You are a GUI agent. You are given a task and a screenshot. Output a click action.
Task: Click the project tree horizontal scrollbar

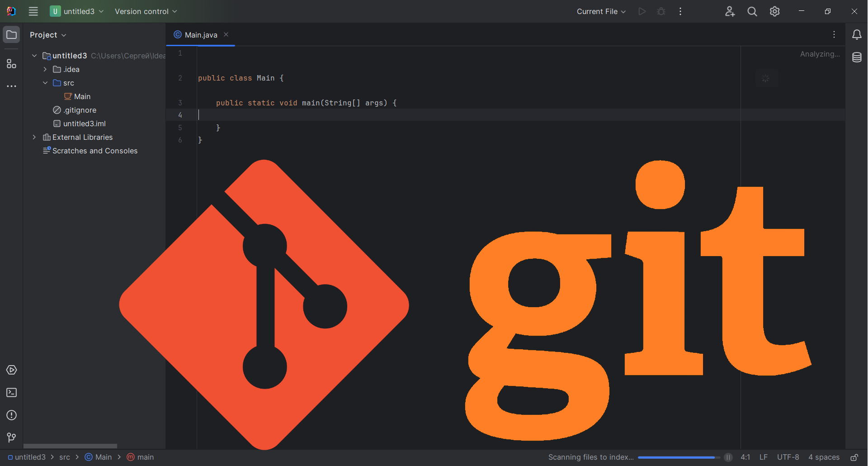point(70,446)
